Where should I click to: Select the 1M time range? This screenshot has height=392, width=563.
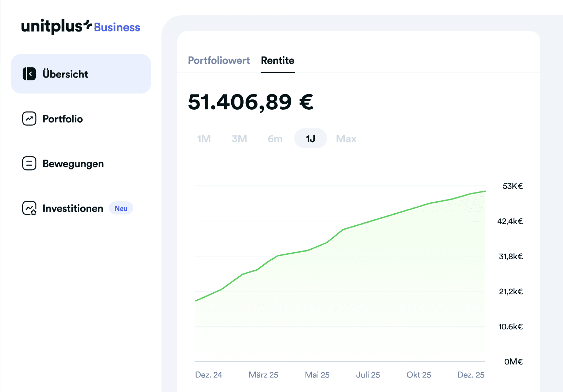point(204,139)
